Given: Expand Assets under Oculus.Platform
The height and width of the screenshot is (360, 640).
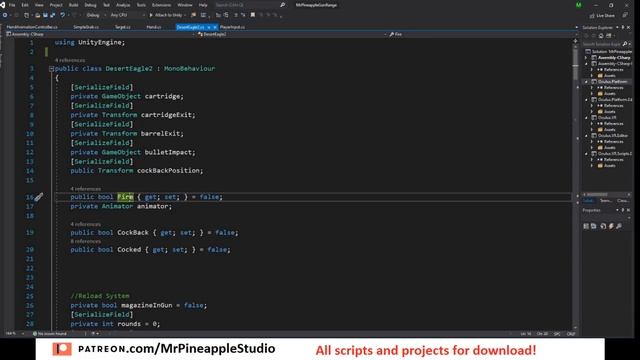Looking at the screenshot, I should tap(592, 93).
